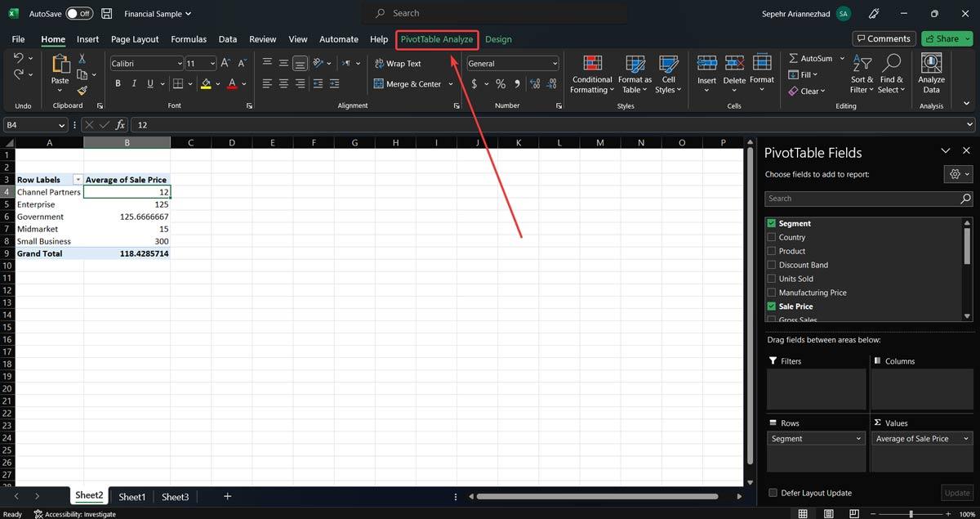Toggle the AutoSave switch
The height and width of the screenshot is (519, 980).
[78, 13]
